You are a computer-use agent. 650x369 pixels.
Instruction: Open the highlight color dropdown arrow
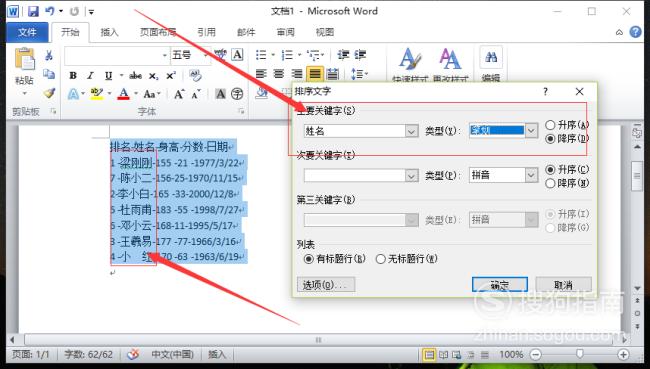pos(109,94)
